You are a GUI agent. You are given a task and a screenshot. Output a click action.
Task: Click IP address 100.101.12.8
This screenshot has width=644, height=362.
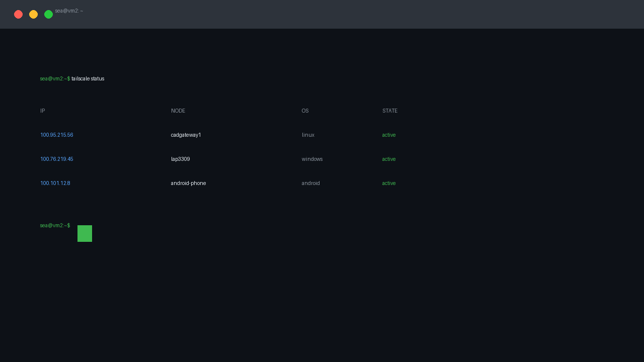point(55,183)
